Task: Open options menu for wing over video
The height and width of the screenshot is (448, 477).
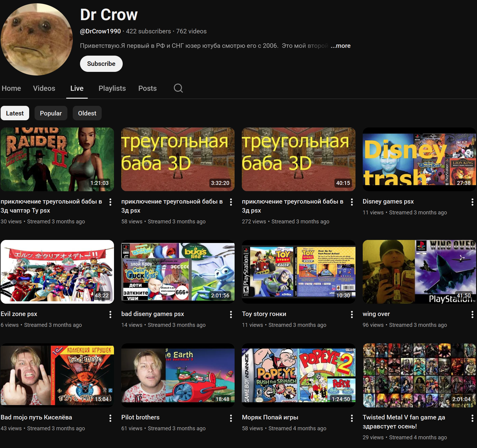Action: 472,315
